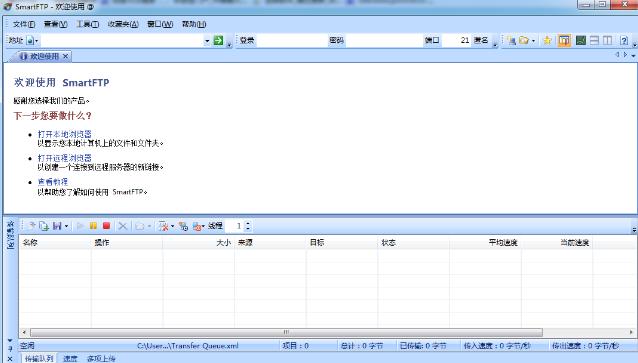Switch to the 速度 tab

70,359
